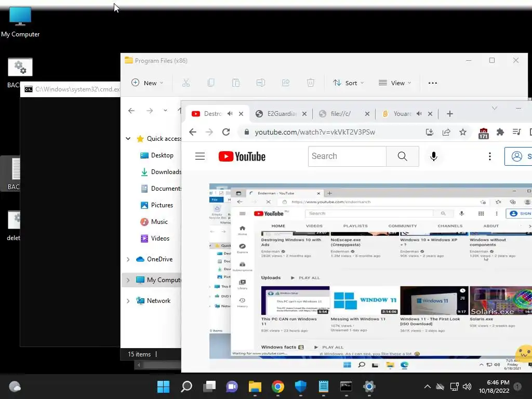
Task: Click the YouTube Search input field
Action: tap(347, 156)
